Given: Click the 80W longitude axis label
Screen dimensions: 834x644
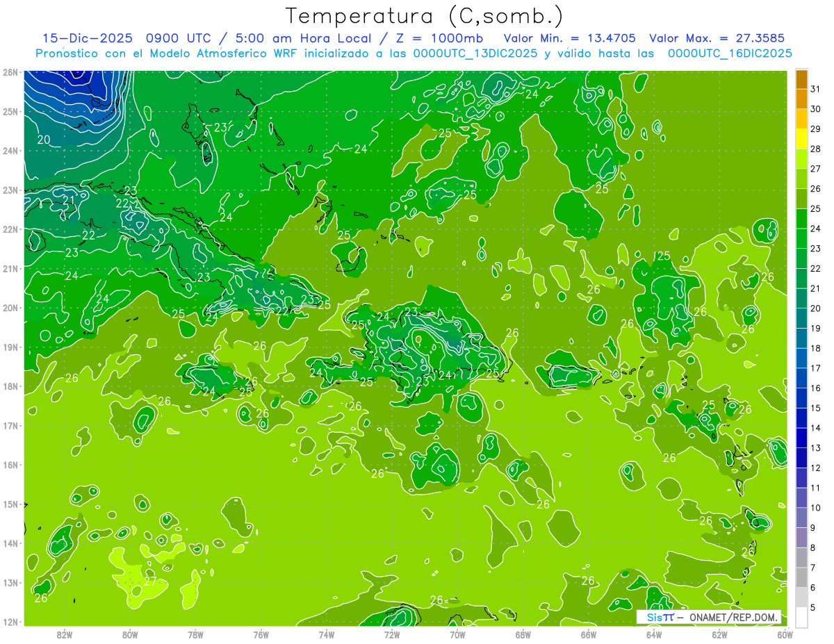Looking at the screenshot, I should tap(130, 634).
